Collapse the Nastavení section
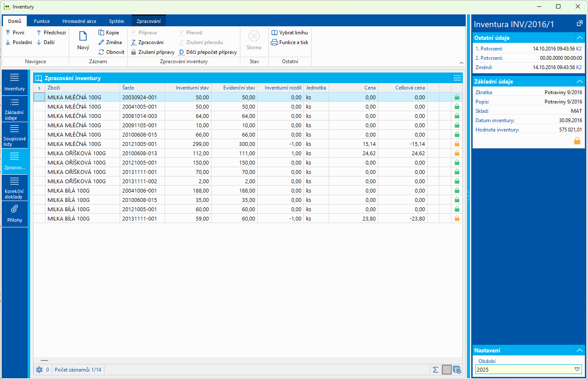The width and height of the screenshot is (588, 380). point(580,350)
